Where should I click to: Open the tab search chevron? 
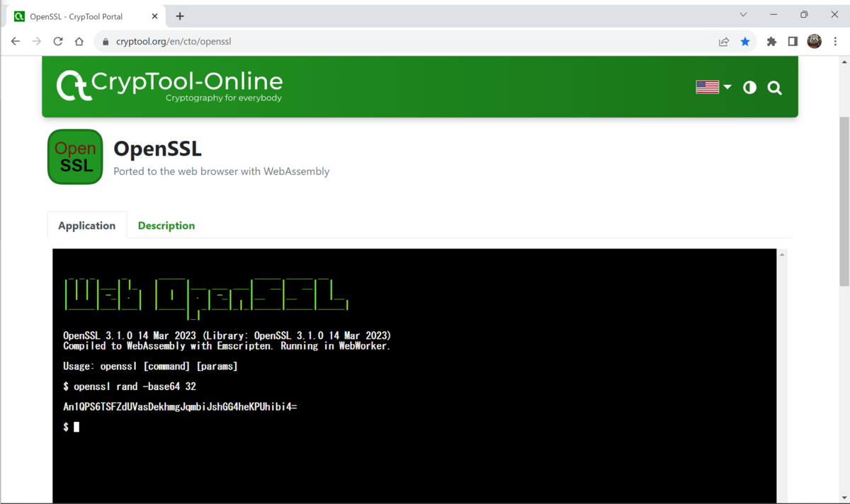pos(743,14)
